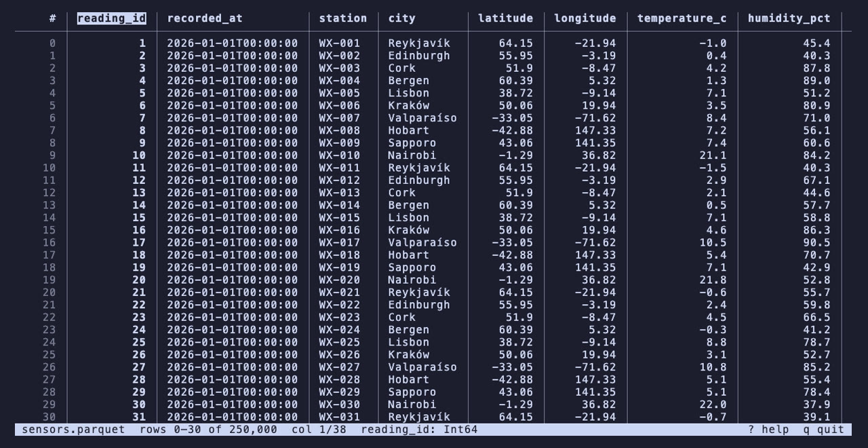Select humidity value 39.1 in WX-031 row
Image resolution: width=868 pixels, height=448 pixels.
(817, 417)
